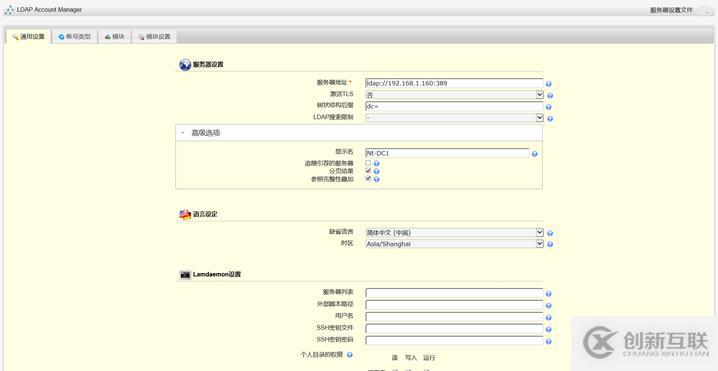Click the server settings file (服务器设置文件) label
This screenshot has height=371, width=718.
(672, 10)
